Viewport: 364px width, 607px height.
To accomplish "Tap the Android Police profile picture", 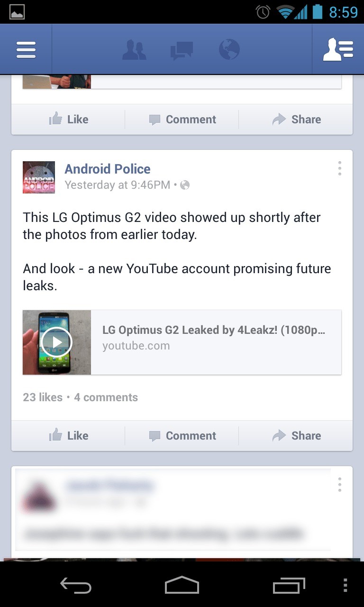I will tap(39, 177).
